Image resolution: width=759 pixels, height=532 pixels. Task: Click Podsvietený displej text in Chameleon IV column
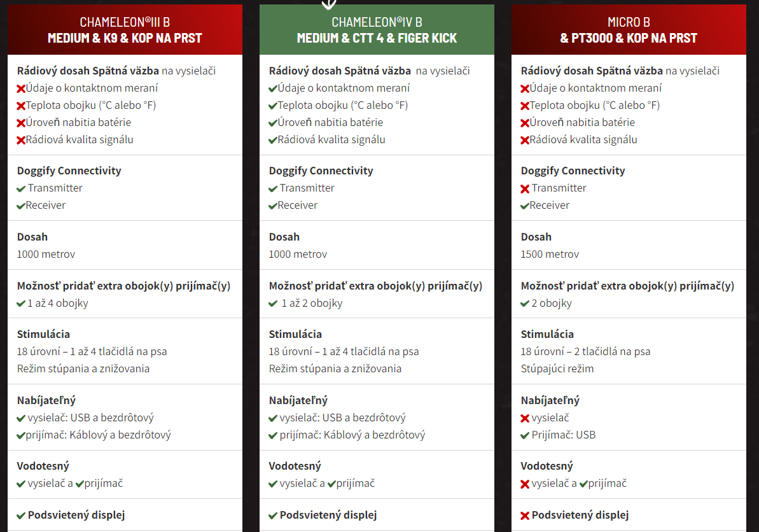pyautogui.click(x=328, y=515)
